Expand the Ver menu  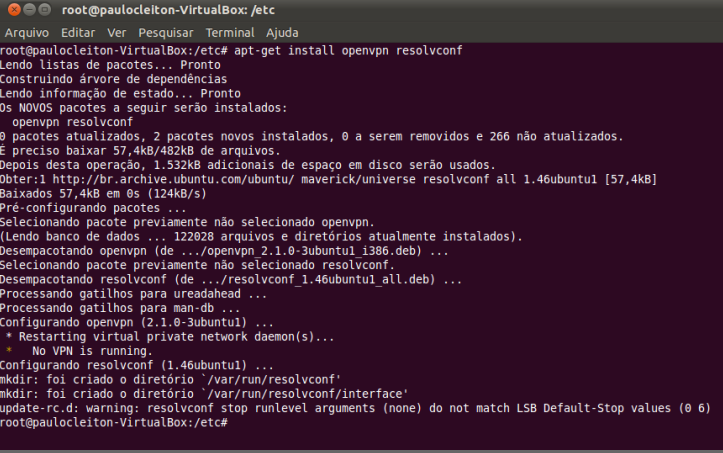pyautogui.click(x=117, y=32)
